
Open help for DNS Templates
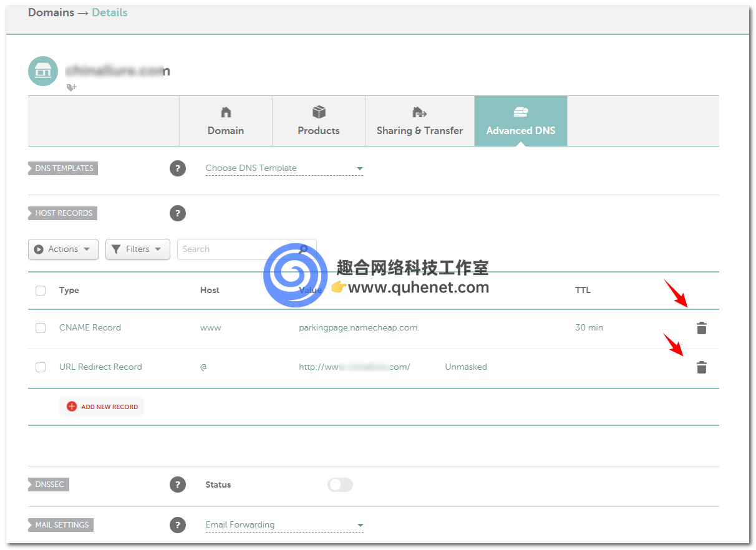178,168
